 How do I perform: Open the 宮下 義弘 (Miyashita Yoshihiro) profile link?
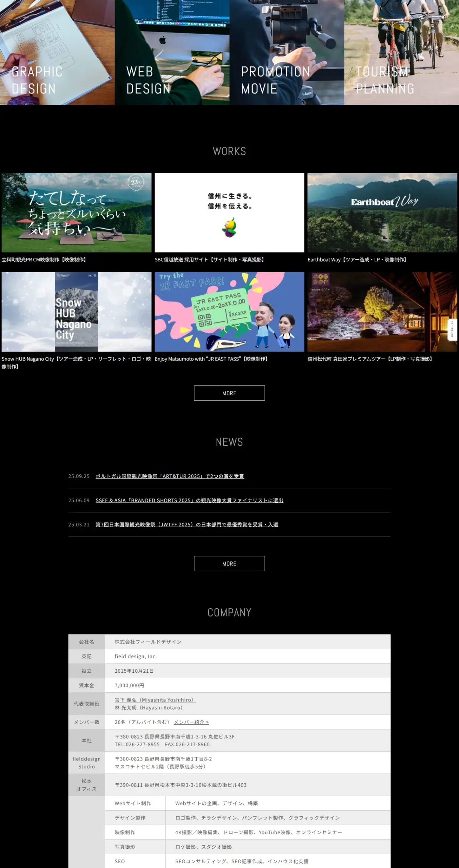155,700
